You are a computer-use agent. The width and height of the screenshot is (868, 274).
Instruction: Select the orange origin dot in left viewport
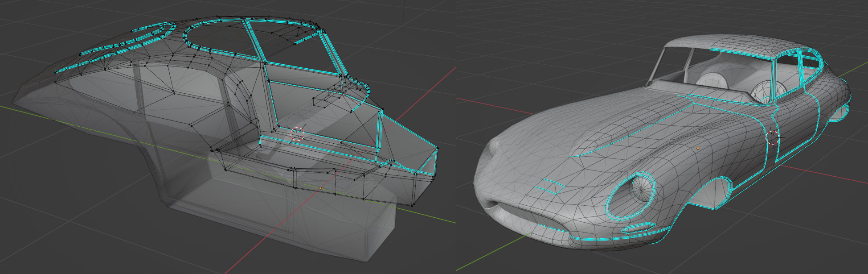[320, 188]
